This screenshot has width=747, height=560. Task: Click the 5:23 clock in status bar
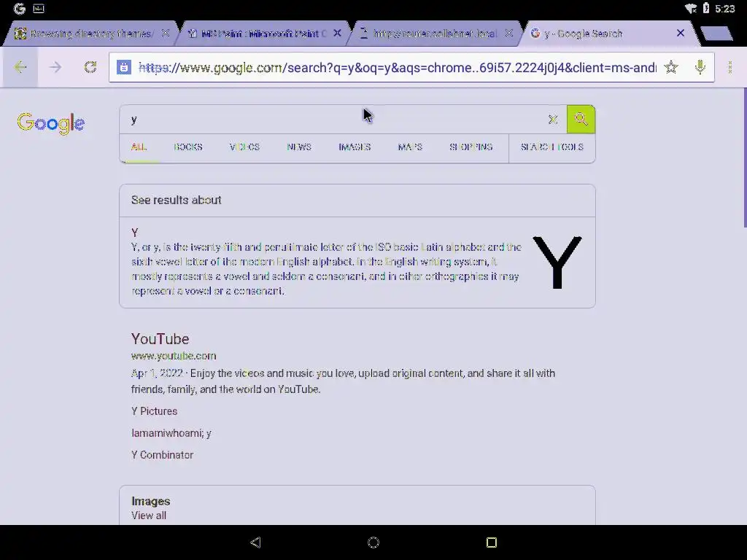[724, 9]
